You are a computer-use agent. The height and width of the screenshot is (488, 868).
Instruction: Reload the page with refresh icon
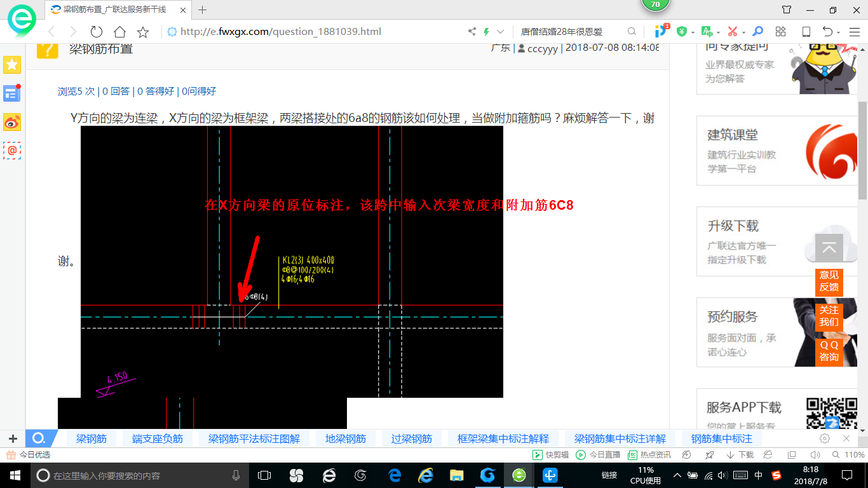coord(97,32)
